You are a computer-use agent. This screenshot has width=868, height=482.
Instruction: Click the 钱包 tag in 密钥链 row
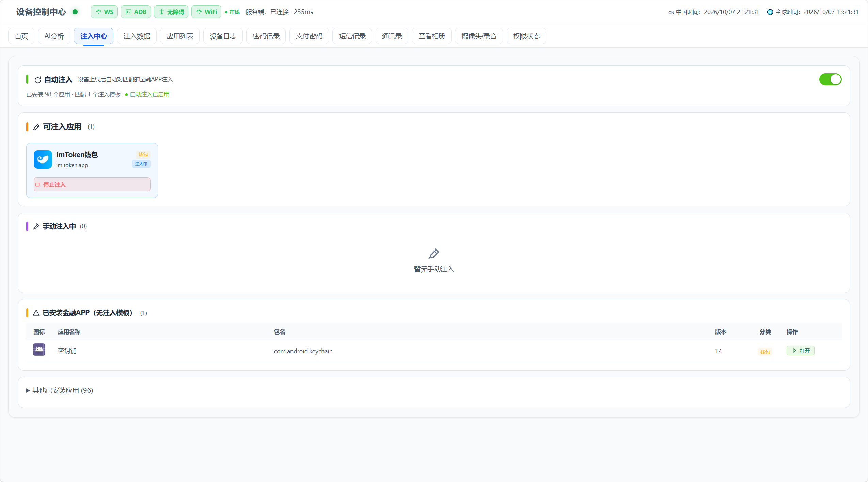tap(765, 352)
